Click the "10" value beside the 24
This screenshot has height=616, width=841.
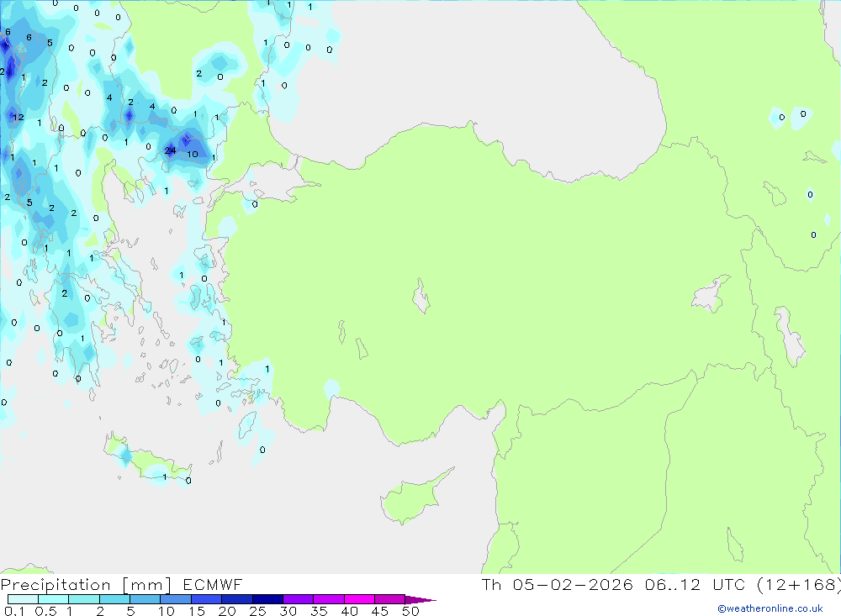pyautogui.click(x=192, y=155)
